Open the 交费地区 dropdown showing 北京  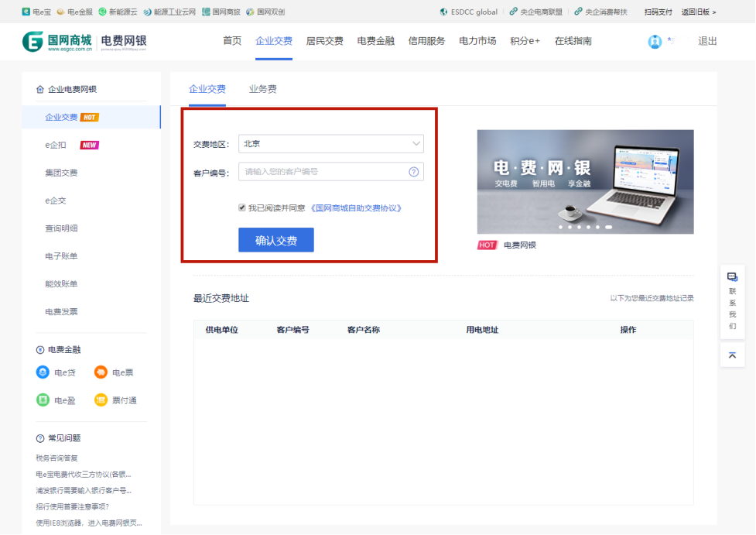(331, 144)
